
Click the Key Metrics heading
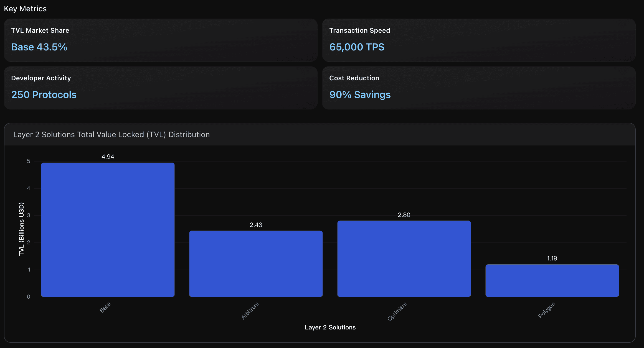coord(25,9)
